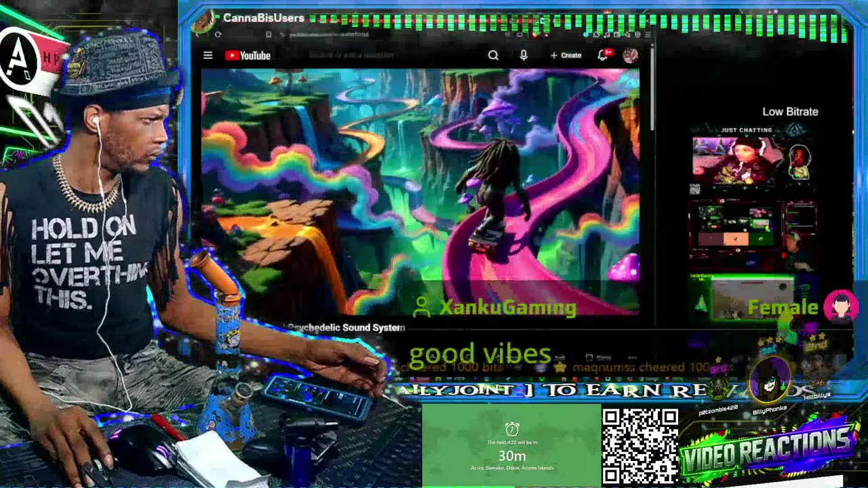Click the psychedelic video player

point(420,192)
